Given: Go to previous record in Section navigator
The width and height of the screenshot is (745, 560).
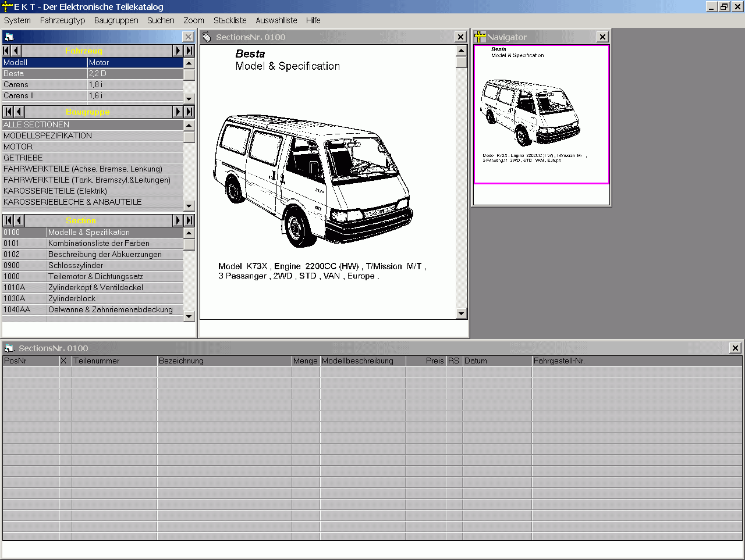Looking at the screenshot, I should click(19, 220).
